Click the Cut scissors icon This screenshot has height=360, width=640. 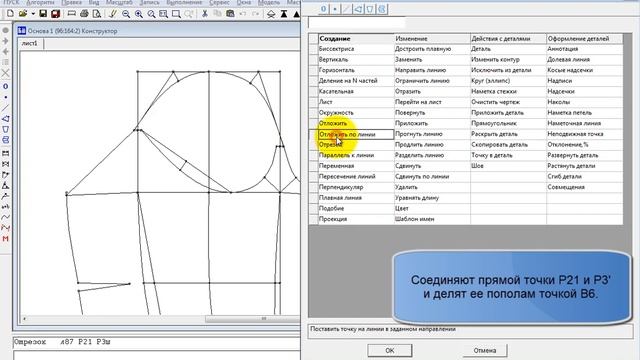205,13
